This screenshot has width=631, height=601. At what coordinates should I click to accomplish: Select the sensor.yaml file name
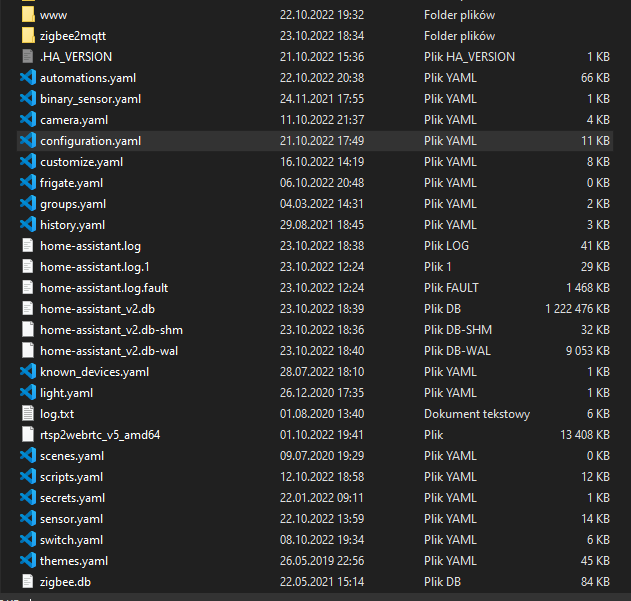pos(71,519)
